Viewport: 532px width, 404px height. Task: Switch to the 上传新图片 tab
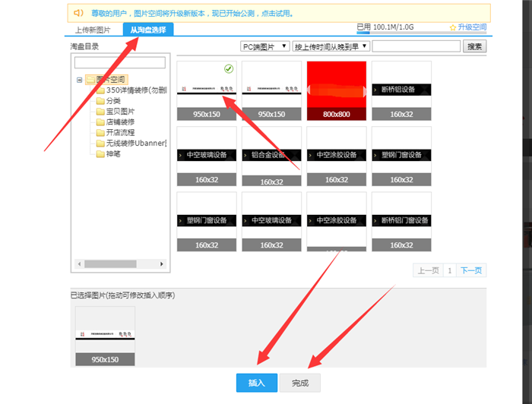pyautogui.click(x=93, y=30)
